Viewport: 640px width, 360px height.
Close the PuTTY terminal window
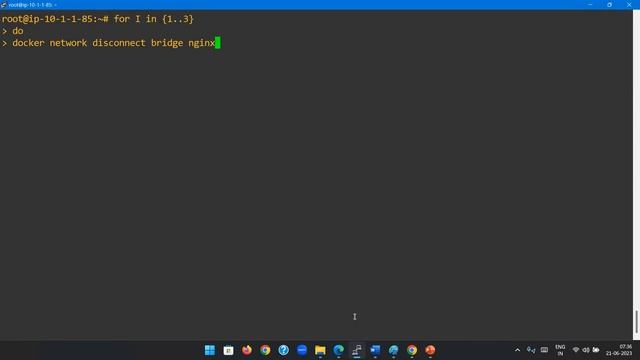(629, 4)
